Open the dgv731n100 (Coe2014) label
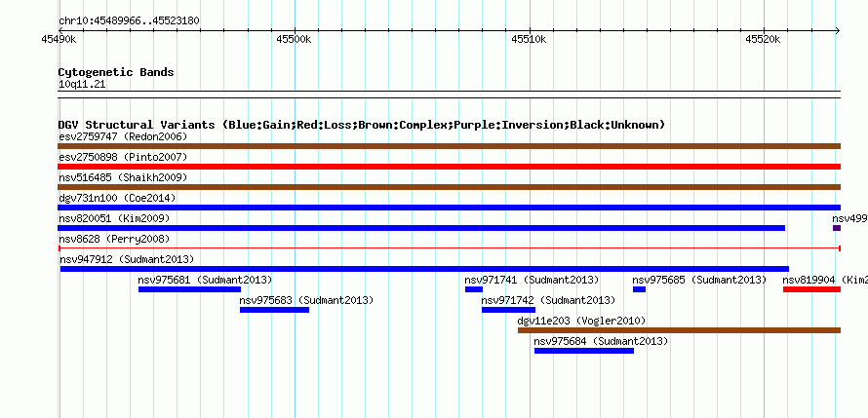The height and width of the screenshot is (418, 868). coord(117,198)
